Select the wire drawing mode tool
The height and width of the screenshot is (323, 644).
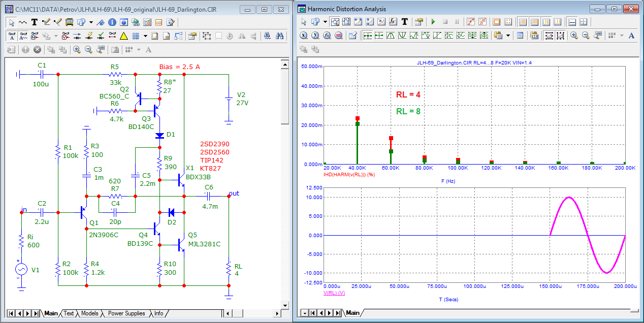point(46,22)
